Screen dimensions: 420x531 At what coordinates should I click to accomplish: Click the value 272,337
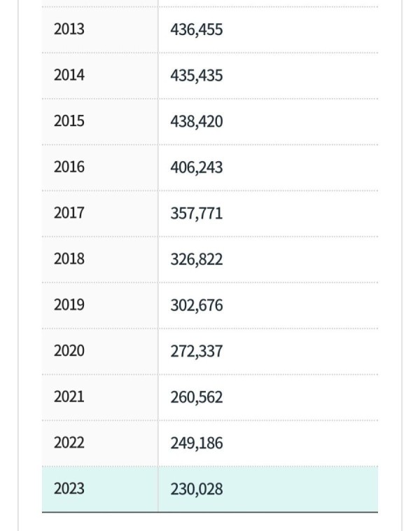pos(197,351)
